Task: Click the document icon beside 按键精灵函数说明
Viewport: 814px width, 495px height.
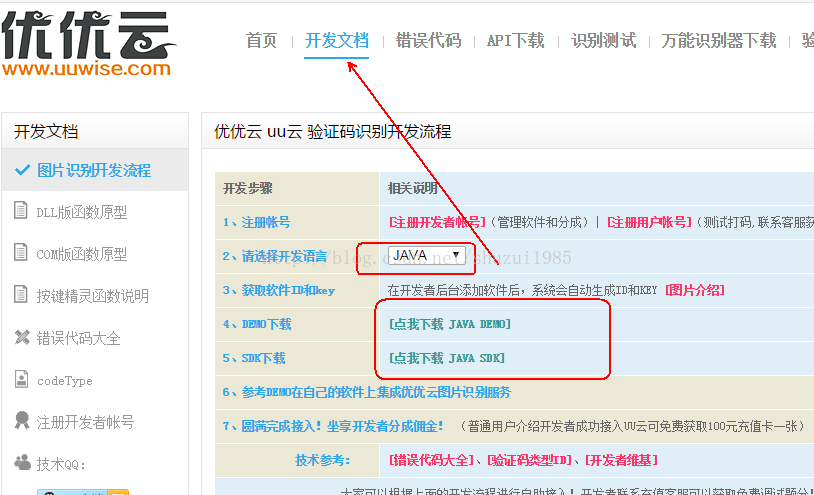Action: (x=21, y=294)
